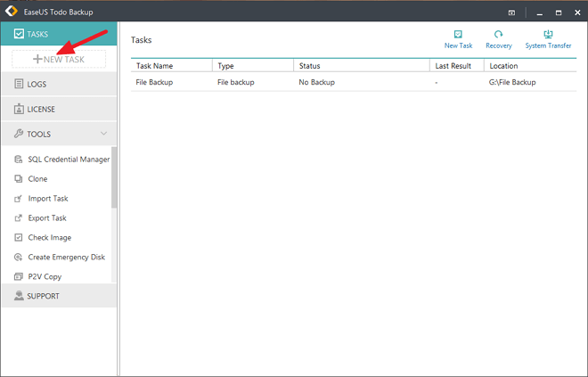Open SQL Credential Manager tool
588x377 pixels.
coord(69,160)
